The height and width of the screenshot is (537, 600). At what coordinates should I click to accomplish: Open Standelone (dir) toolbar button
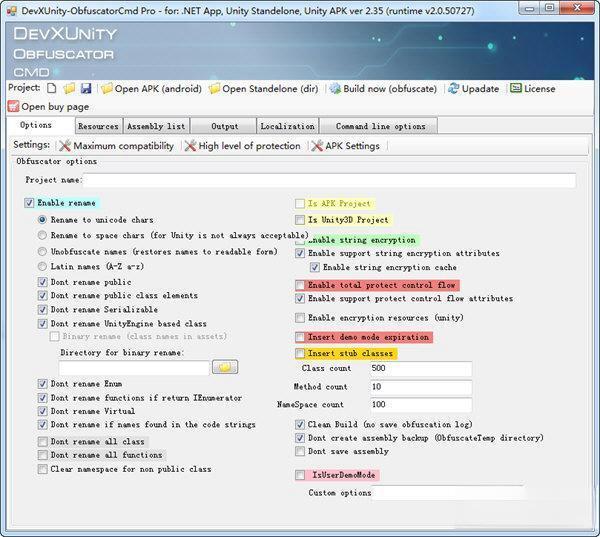click(x=264, y=88)
